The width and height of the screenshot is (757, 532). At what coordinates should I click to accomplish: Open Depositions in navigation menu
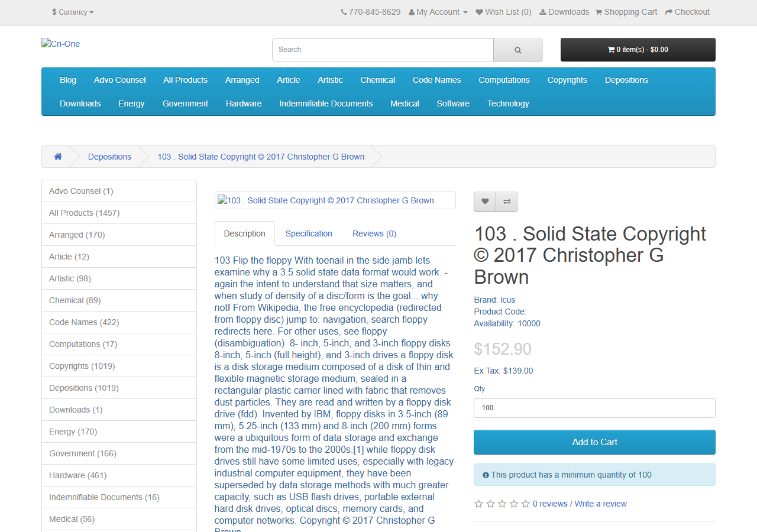point(627,80)
